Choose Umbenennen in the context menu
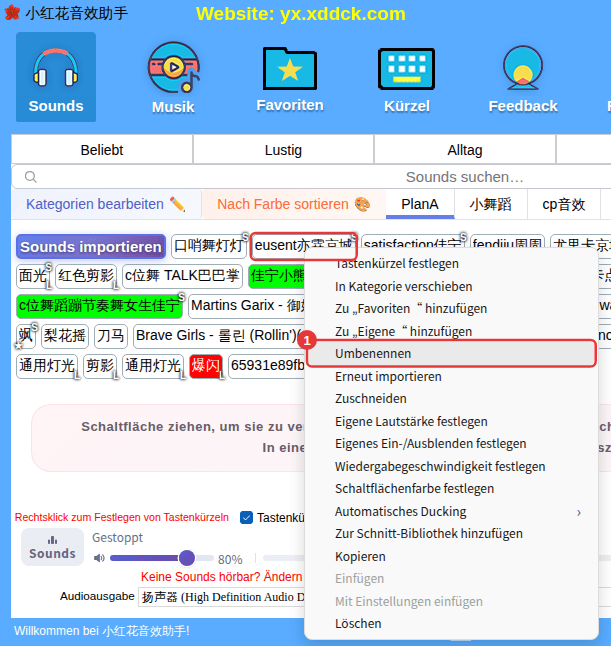611x646 pixels. (452, 353)
